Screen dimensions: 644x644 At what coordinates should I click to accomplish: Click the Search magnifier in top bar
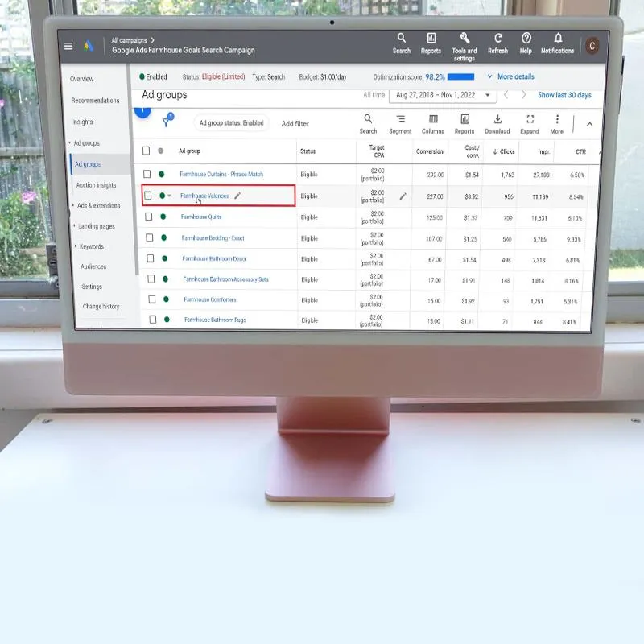click(402, 39)
